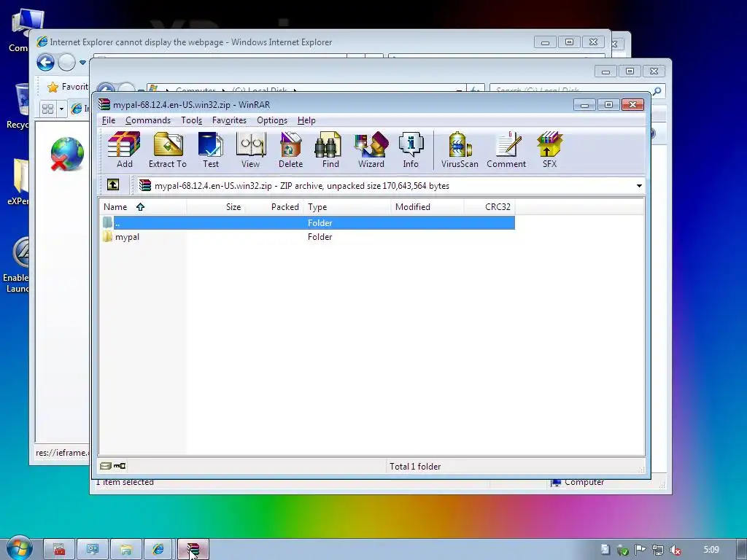This screenshot has height=560, width=747.
Task: Open Internet Explorer recent pages dropdown arrow
Action: tap(82, 63)
